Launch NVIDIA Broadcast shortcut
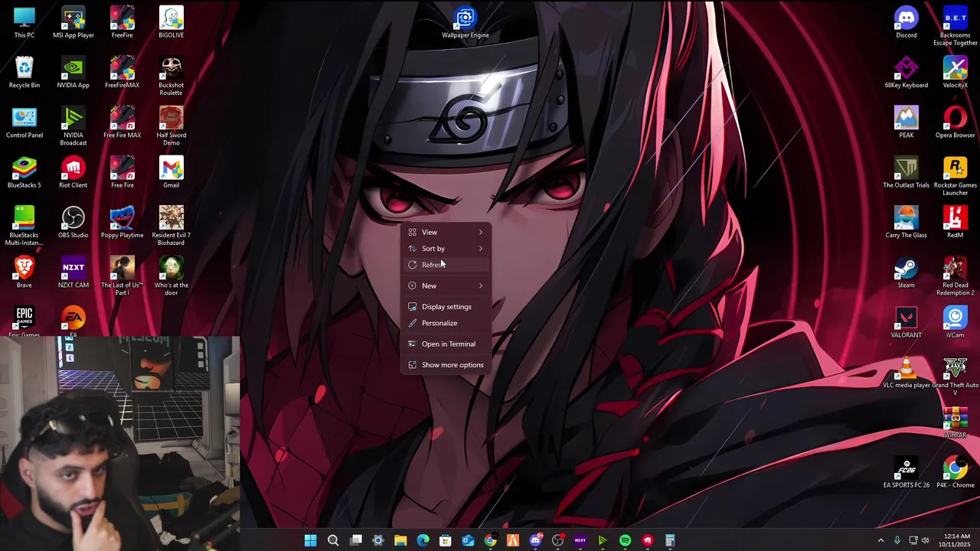980x551 pixels. coord(73,126)
